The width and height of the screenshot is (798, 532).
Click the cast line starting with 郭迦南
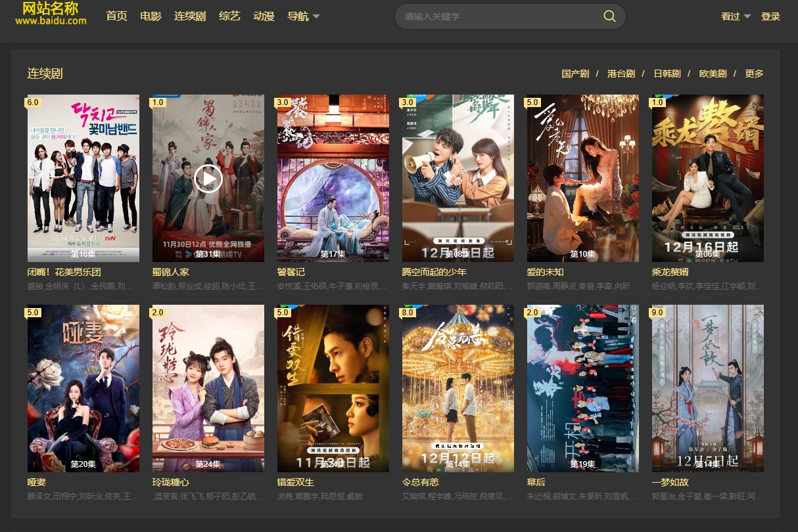coord(578,286)
